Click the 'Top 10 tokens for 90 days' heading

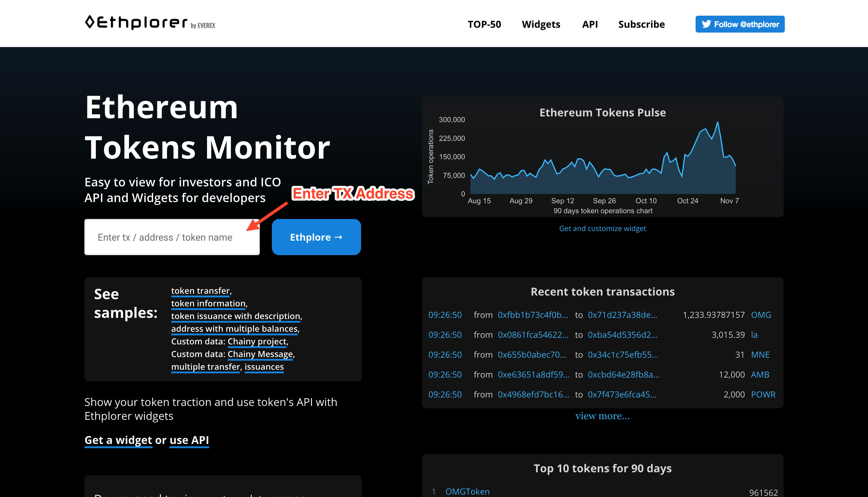602,468
